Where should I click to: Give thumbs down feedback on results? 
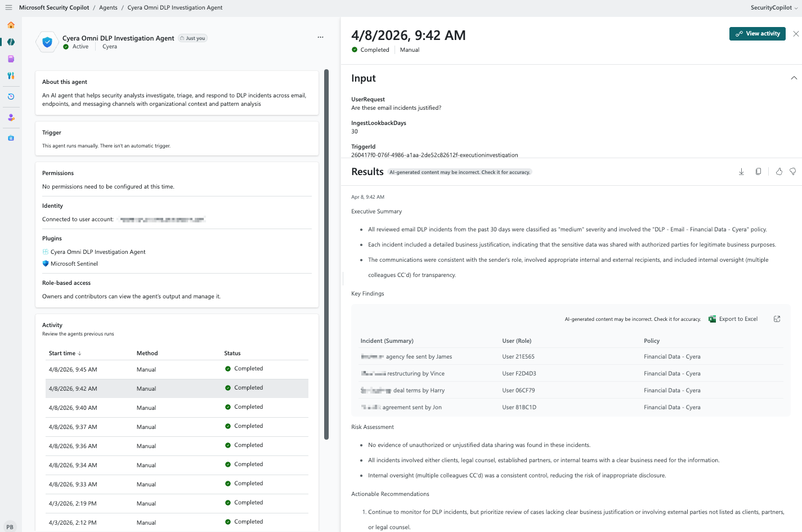point(792,172)
